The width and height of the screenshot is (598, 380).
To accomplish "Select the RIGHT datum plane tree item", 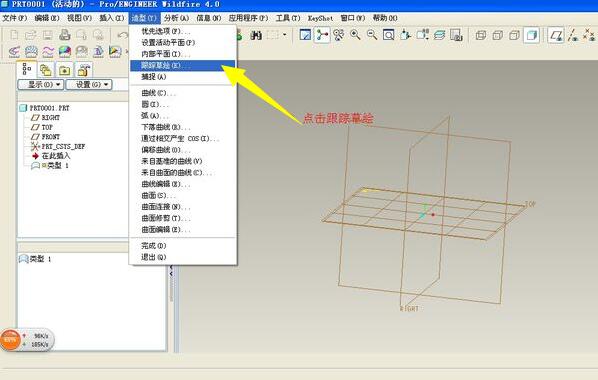I will tap(46, 118).
